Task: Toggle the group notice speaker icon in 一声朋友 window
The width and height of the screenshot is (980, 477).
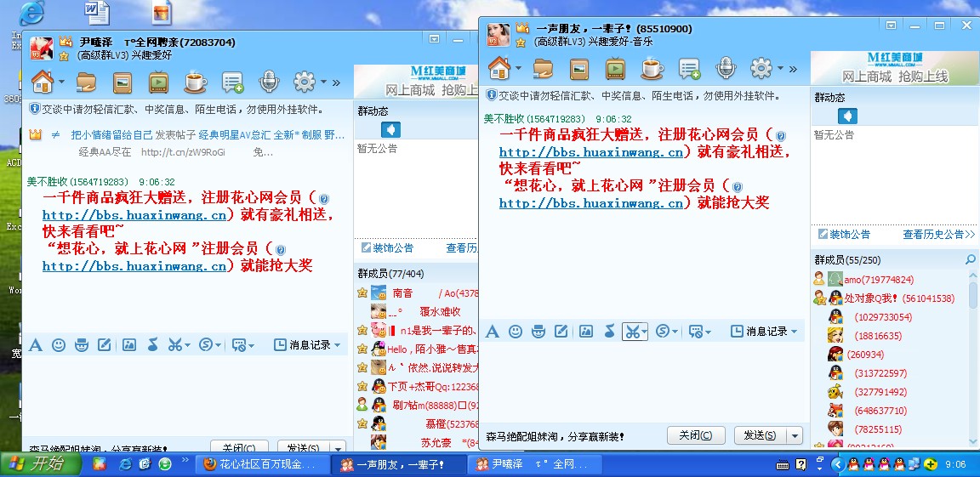Action: coord(847,116)
